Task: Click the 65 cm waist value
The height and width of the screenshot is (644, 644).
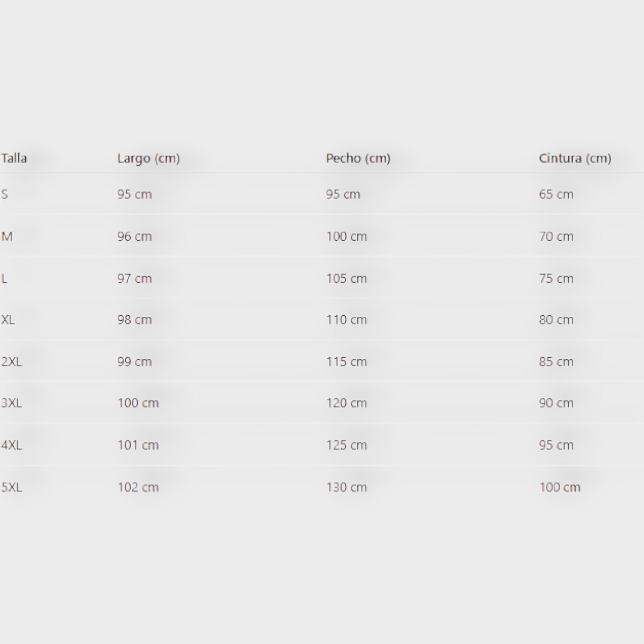Action: [556, 194]
